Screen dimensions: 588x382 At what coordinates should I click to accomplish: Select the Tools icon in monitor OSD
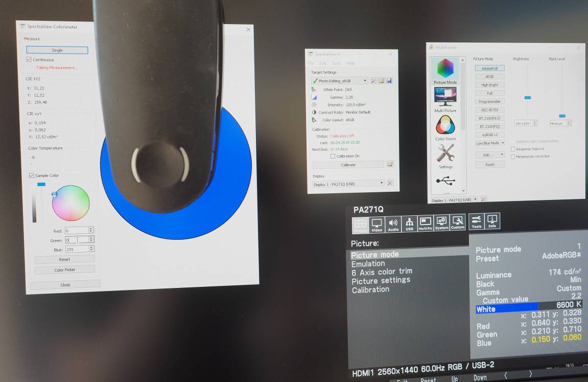point(476,222)
